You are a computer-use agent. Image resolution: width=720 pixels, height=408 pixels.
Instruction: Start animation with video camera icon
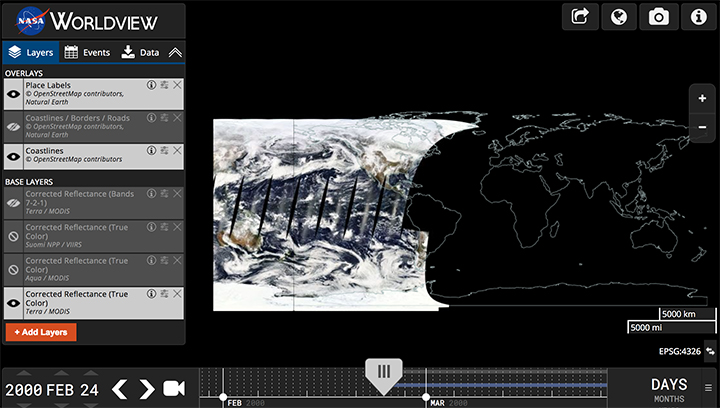(x=175, y=389)
